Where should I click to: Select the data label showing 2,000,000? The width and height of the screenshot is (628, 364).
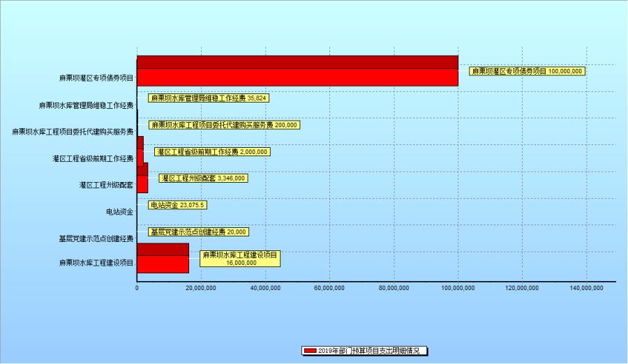point(212,152)
